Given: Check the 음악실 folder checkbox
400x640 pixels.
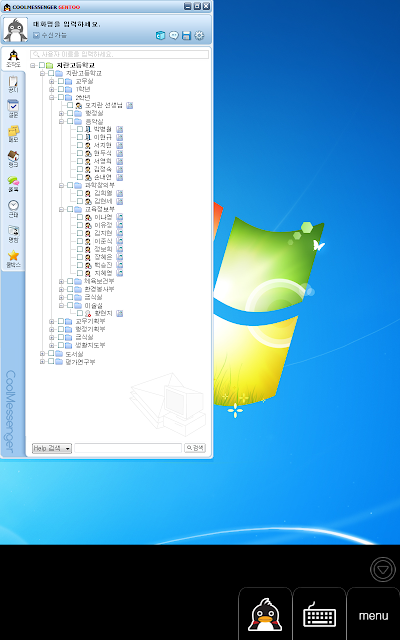Looking at the screenshot, I should point(70,121).
